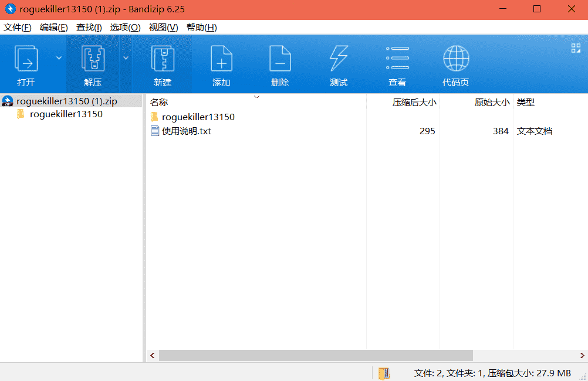Screen dimensions: 588x381
Task: Click the toolbar layout grid icon
Action: 576,48
